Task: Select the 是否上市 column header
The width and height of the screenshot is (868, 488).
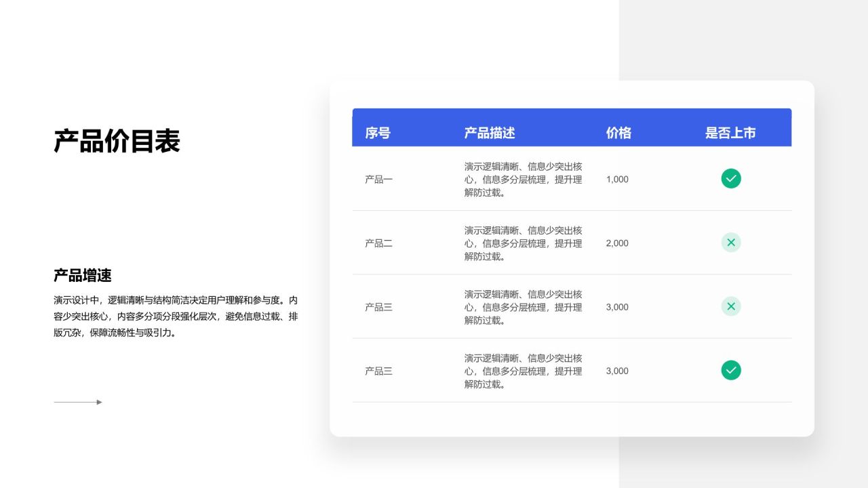Action: click(x=731, y=133)
